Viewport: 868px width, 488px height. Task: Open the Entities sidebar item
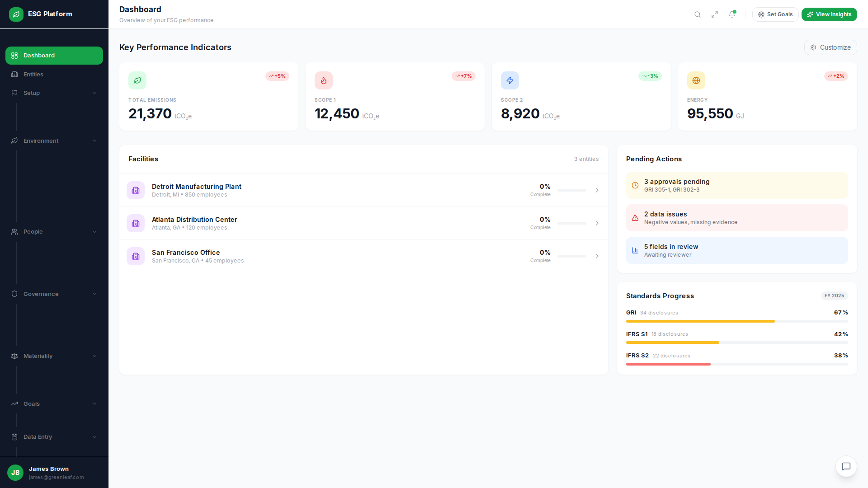click(x=33, y=75)
